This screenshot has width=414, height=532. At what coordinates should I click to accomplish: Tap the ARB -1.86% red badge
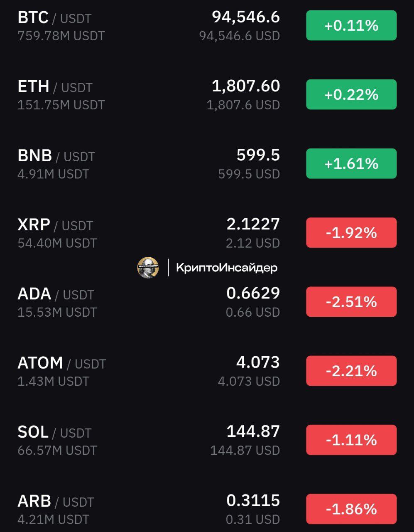351,508
